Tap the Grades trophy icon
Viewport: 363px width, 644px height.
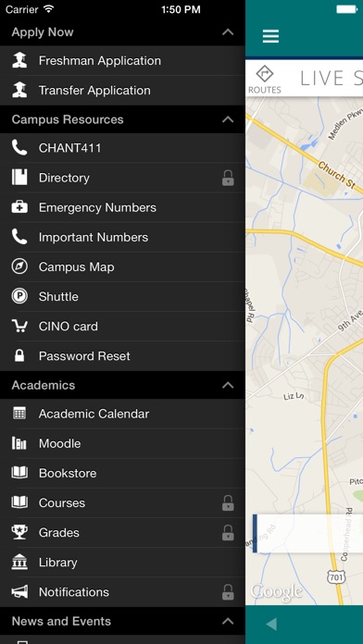tap(19, 532)
